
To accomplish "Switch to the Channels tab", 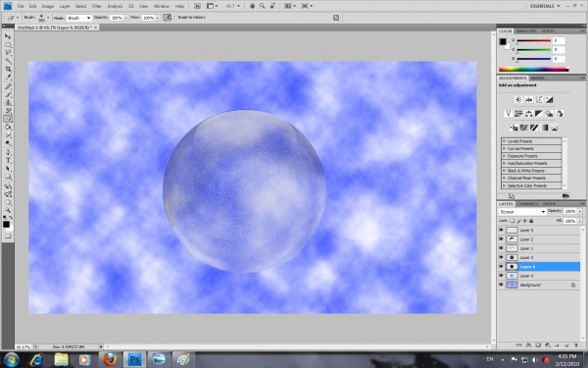I will pos(527,204).
